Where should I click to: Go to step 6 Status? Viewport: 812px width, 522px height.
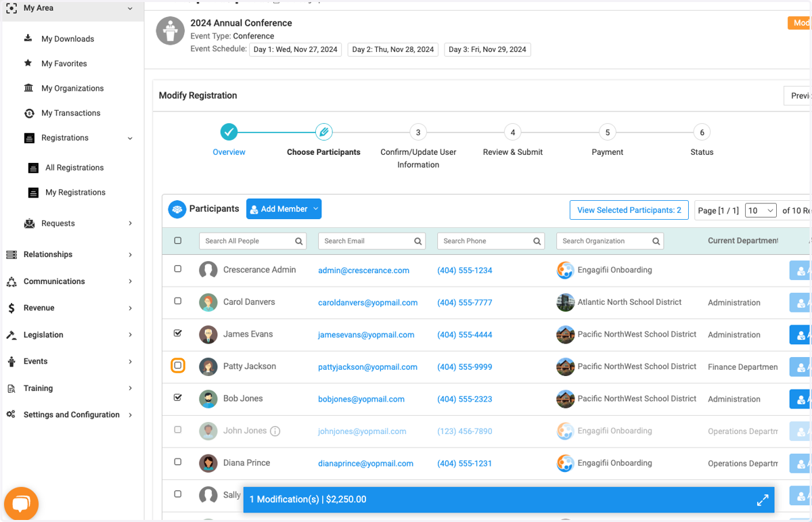pyautogui.click(x=702, y=132)
